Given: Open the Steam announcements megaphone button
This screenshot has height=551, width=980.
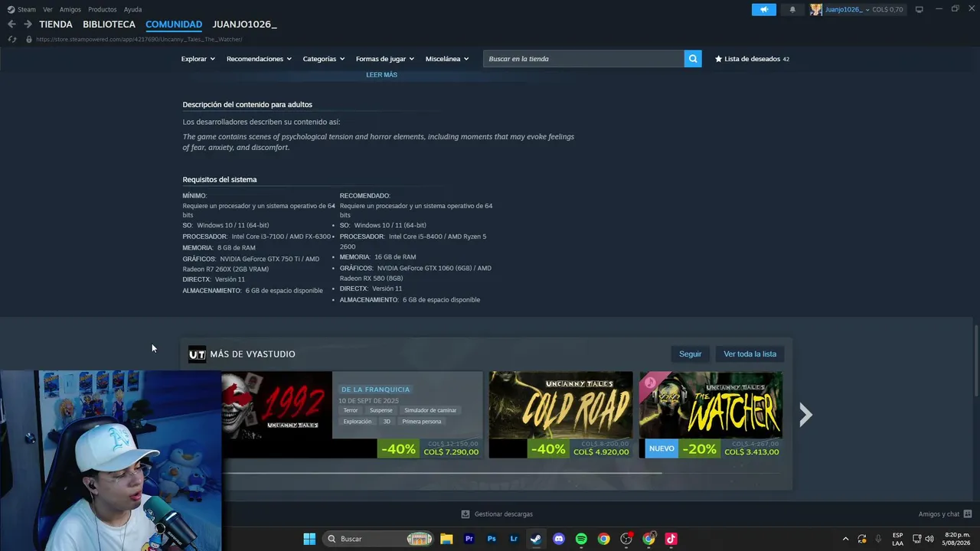Looking at the screenshot, I should 763,9.
